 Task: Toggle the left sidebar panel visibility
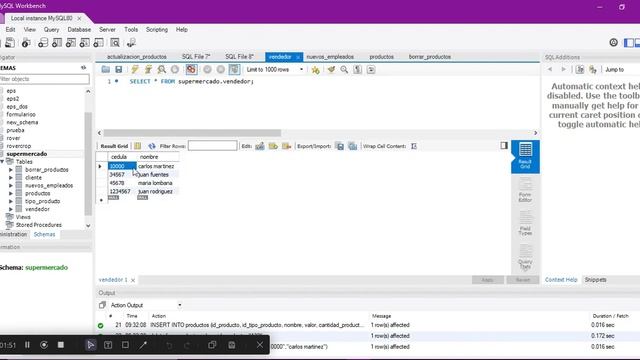point(629,42)
